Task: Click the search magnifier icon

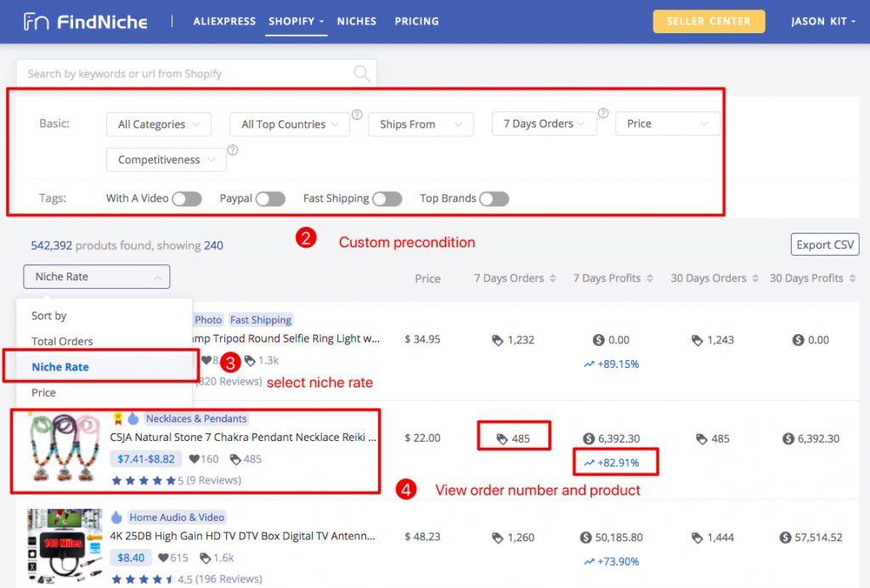Action: point(362,73)
